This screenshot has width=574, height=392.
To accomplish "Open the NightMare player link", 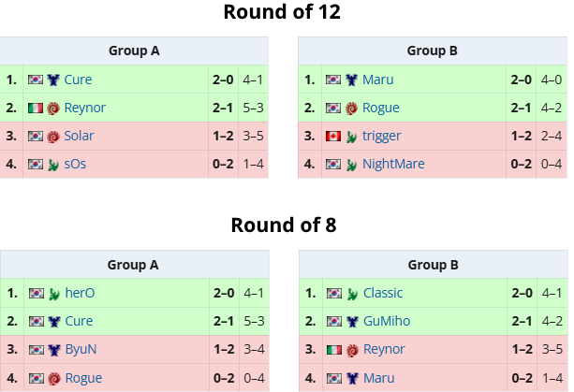I will 393,164.
